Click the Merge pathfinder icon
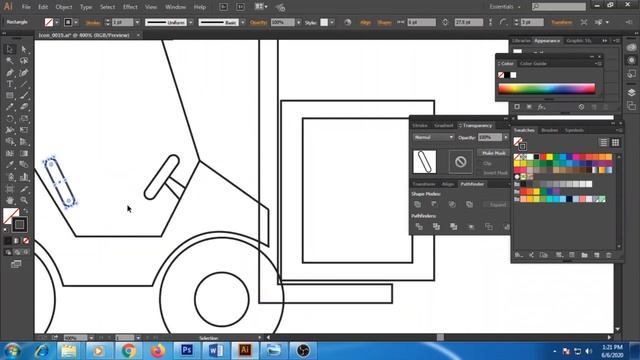 click(x=453, y=227)
